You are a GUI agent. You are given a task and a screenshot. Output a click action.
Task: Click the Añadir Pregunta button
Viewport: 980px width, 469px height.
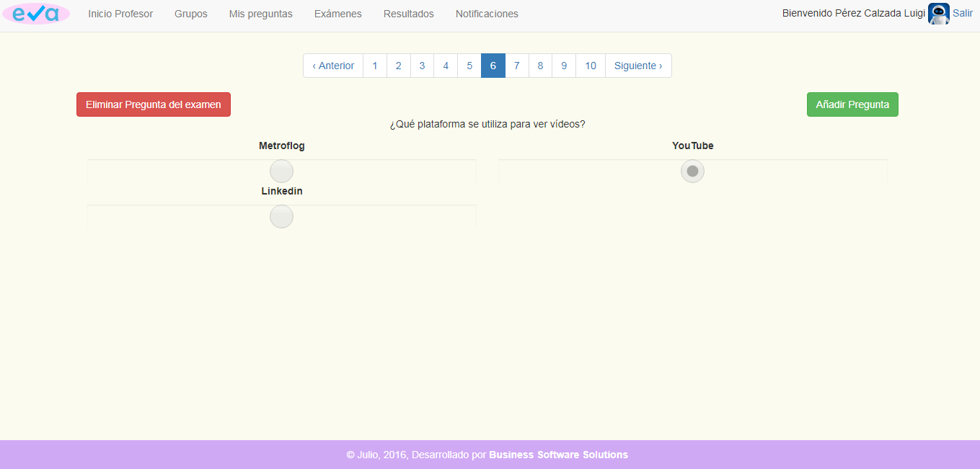click(852, 104)
